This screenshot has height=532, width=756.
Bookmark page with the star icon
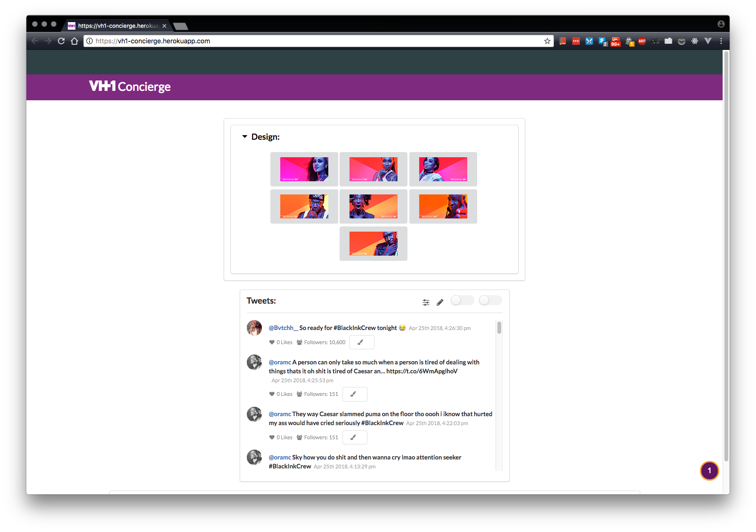[547, 41]
